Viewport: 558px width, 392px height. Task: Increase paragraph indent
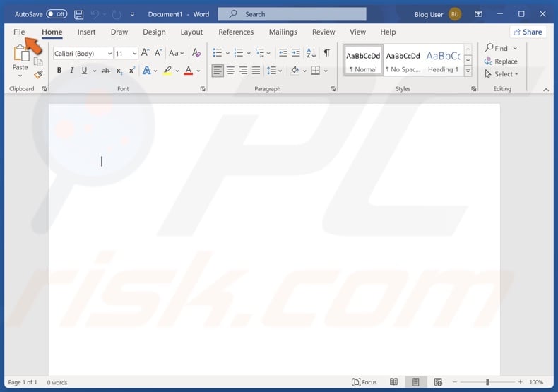(296, 53)
